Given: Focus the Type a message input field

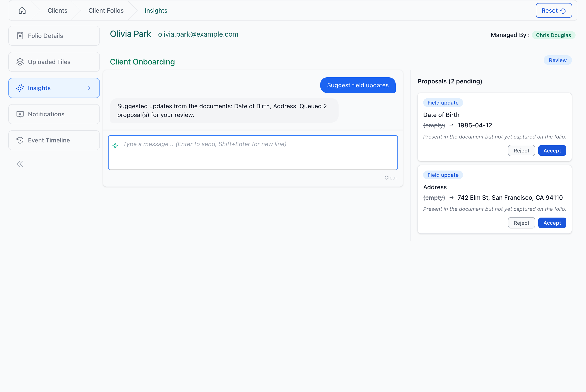Looking at the screenshot, I should click(x=253, y=153).
